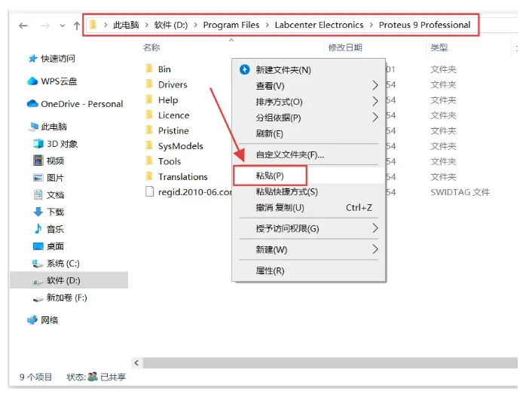
Task: Click the 3D 对象 cube icon
Action: point(38,144)
